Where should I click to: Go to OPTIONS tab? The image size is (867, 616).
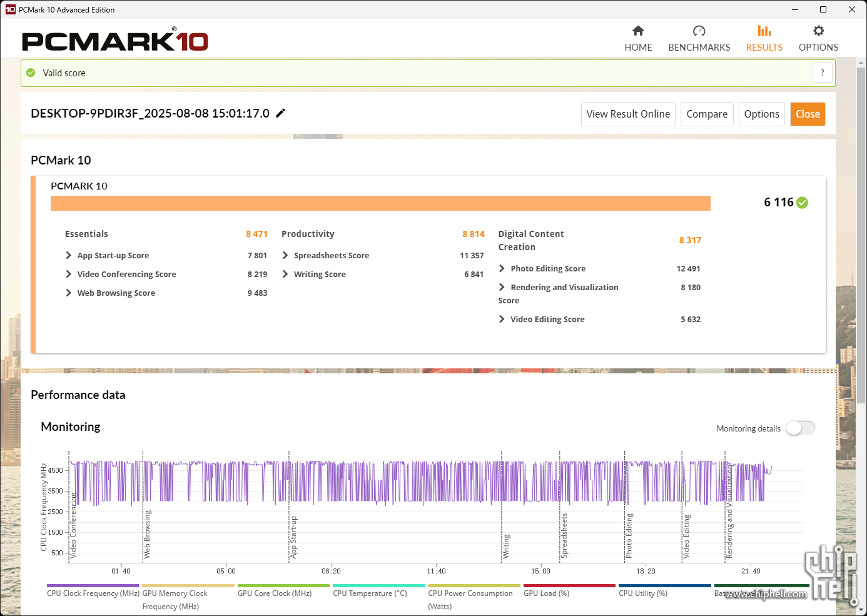pos(818,39)
